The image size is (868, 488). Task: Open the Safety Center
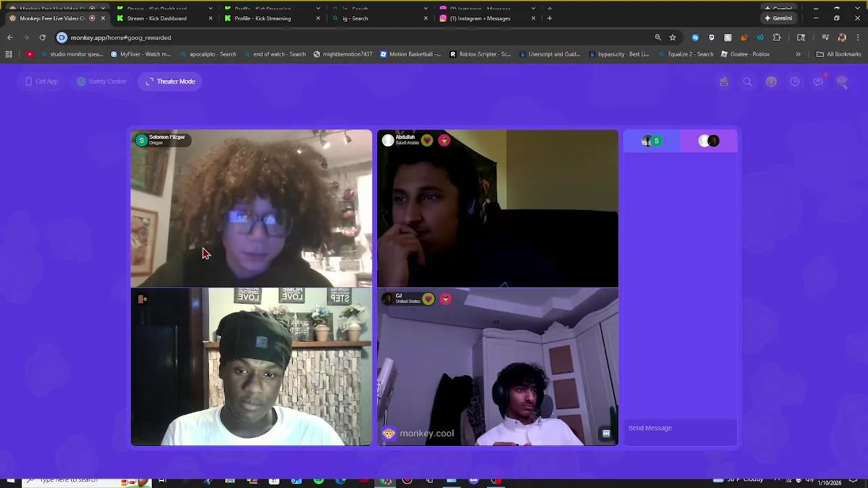(101, 81)
